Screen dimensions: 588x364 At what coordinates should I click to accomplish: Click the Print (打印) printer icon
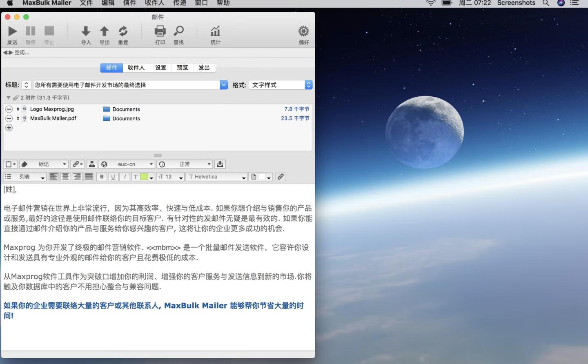click(160, 31)
